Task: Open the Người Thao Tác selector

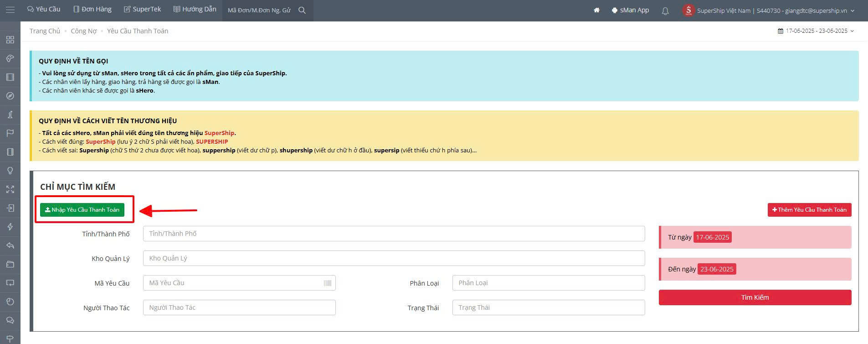Action: click(239, 308)
